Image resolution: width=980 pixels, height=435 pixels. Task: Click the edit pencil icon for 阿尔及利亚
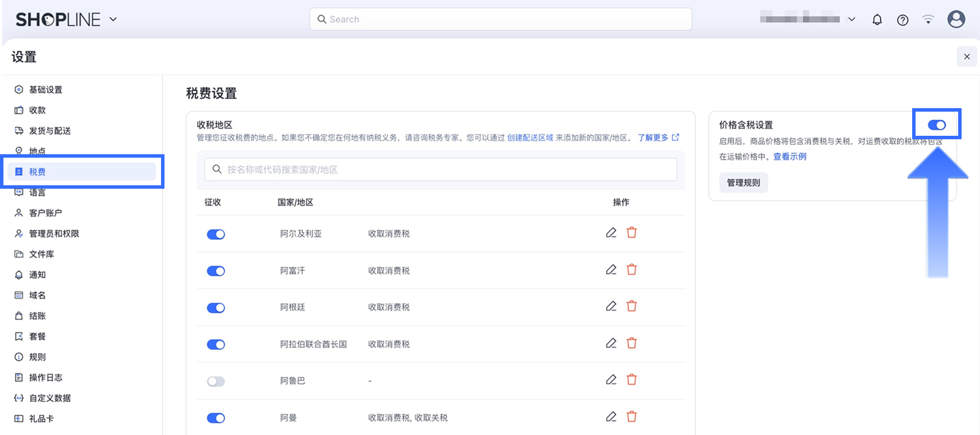tap(611, 232)
